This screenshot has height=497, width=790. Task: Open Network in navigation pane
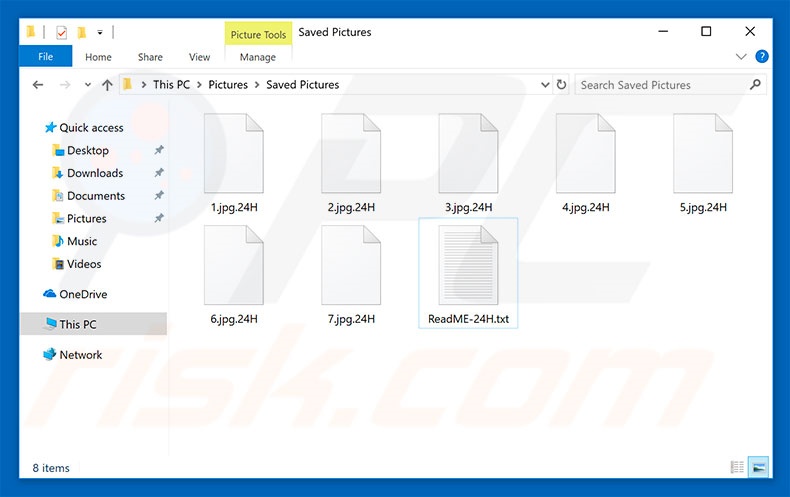pyautogui.click(x=73, y=354)
